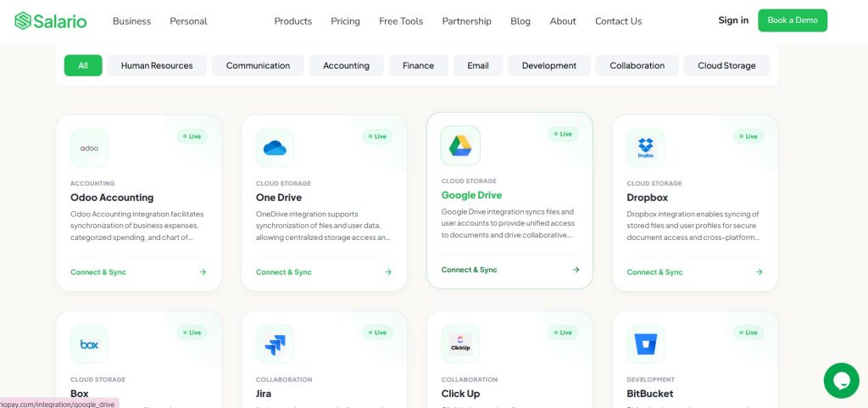The width and height of the screenshot is (868, 408).
Task: Click the Live badge on Click Up card
Action: (563, 333)
